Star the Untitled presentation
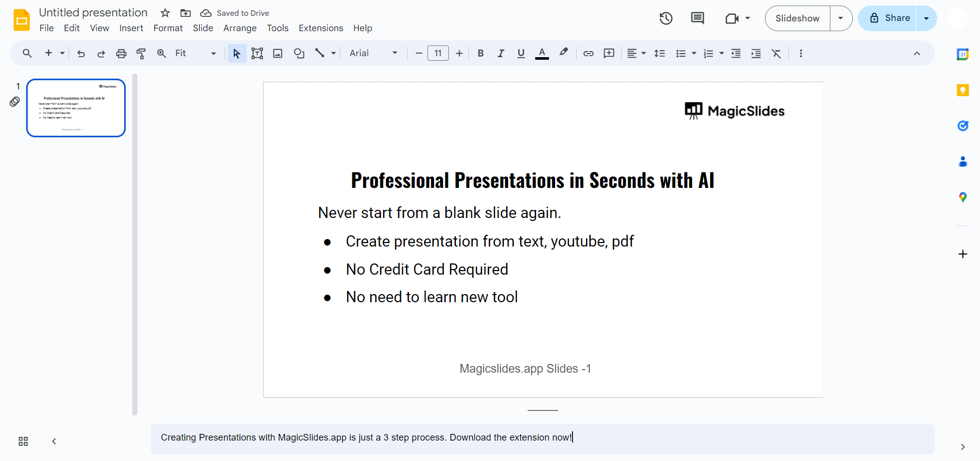 [x=165, y=13]
